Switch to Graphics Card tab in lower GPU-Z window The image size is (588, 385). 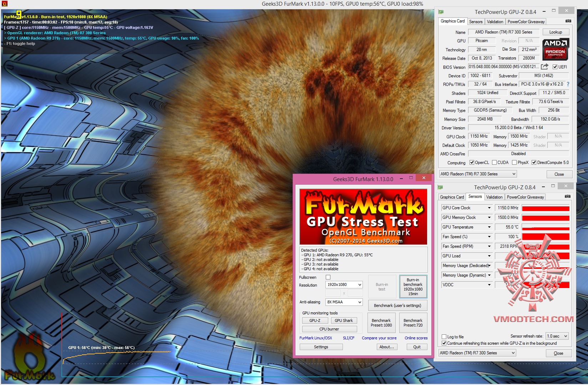(x=452, y=197)
